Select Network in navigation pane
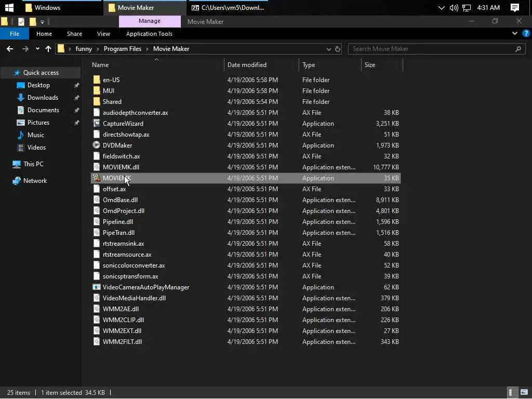The width and height of the screenshot is (532, 399). 35,181
